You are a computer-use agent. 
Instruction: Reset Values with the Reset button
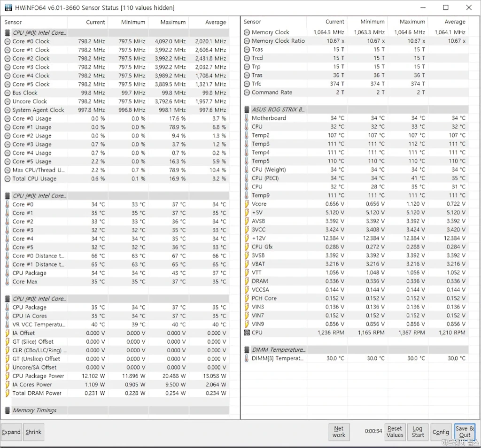tap(395, 432)
